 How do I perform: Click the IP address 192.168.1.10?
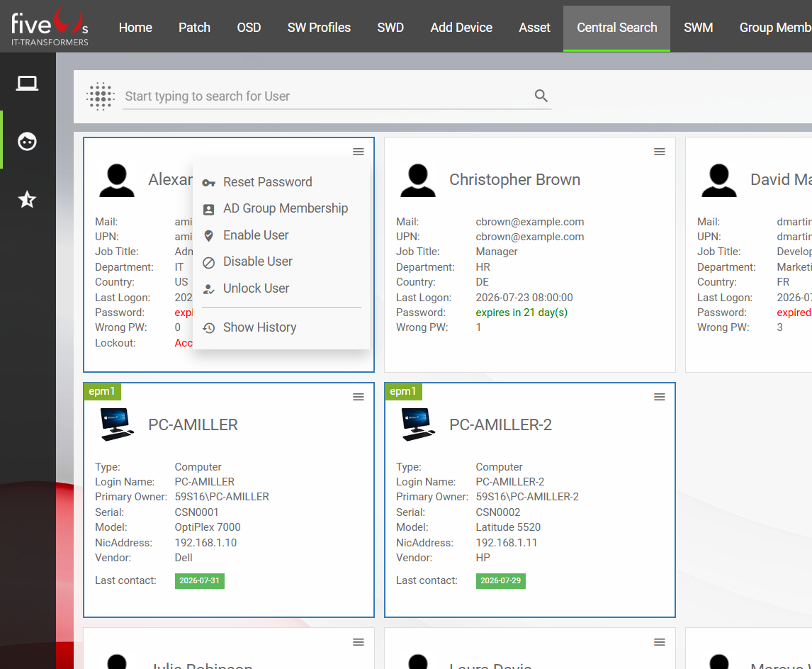pos(205,543)
